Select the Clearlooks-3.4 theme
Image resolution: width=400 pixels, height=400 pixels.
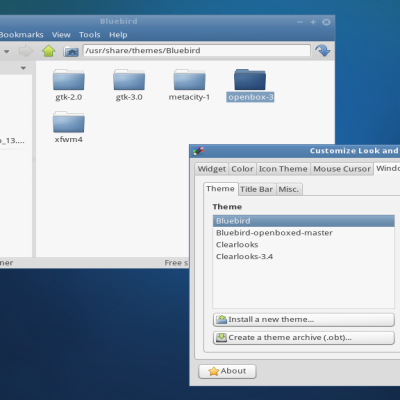[304, 257]
